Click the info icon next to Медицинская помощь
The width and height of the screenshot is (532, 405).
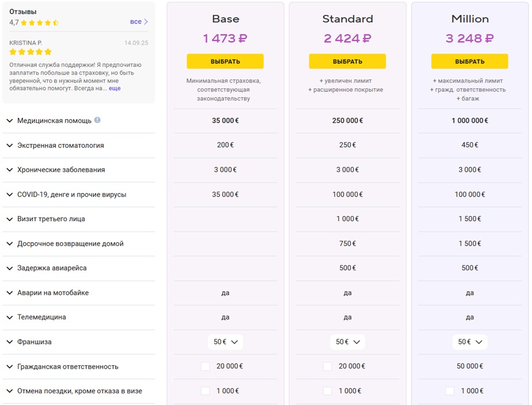97,120
